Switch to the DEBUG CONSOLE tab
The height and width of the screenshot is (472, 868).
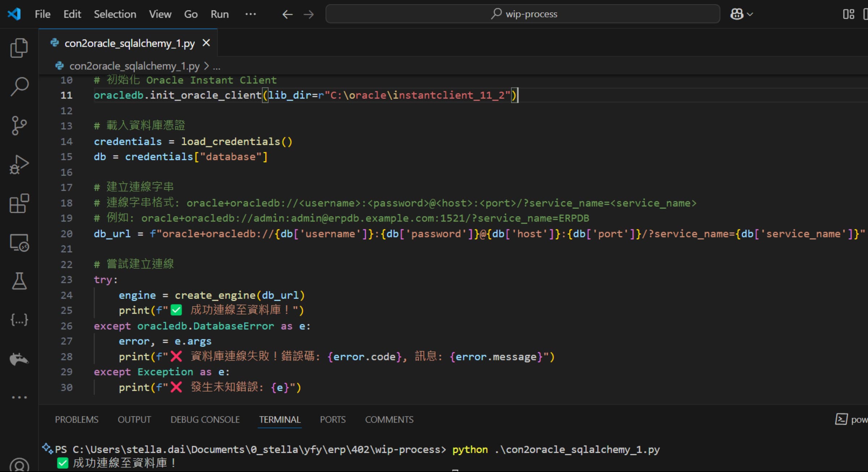[x=205, y=420]
